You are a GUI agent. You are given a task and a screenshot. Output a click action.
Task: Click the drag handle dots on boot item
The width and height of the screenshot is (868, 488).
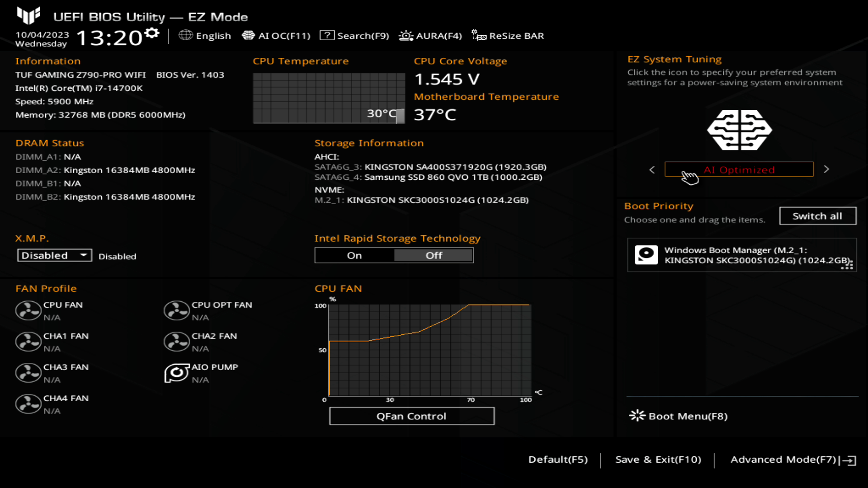point(847,264)
